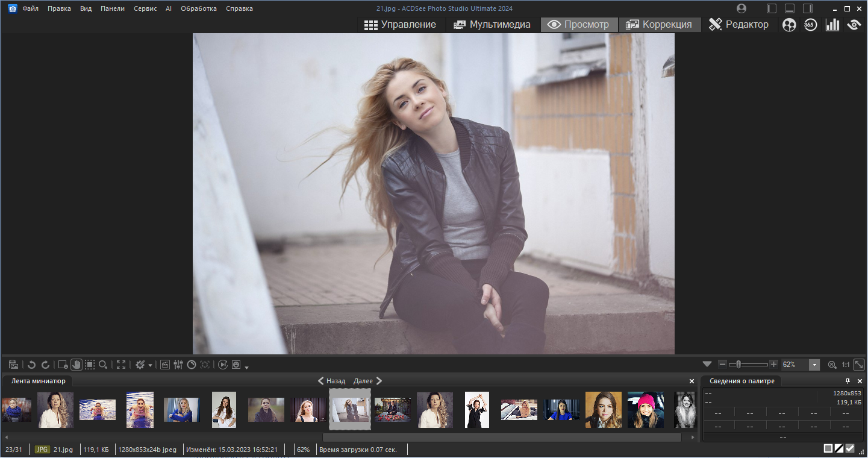This screenshot has height=458, width=868.
Task: Open the histogram bars icon in mode bar
Action: [832, 25]
